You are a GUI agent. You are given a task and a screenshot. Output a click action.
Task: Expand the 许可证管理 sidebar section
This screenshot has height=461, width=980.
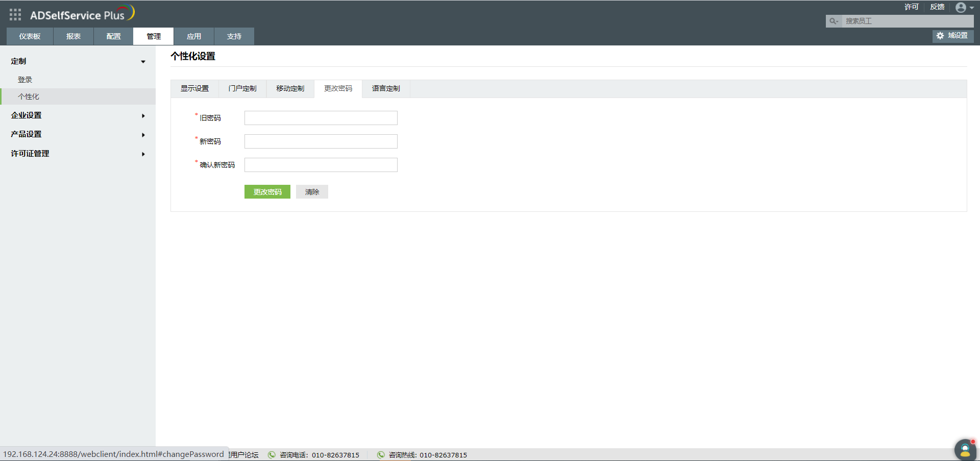pyautogui.click(x=78, y=154)
